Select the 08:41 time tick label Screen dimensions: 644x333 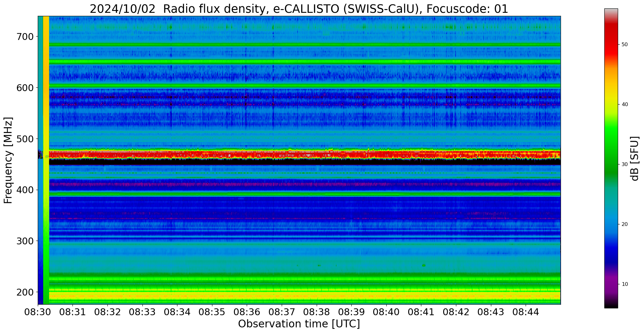421,312
